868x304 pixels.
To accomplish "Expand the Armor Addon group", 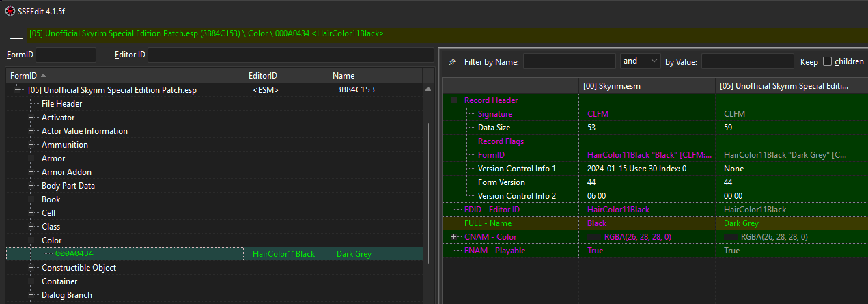I will tap(31, 172).
